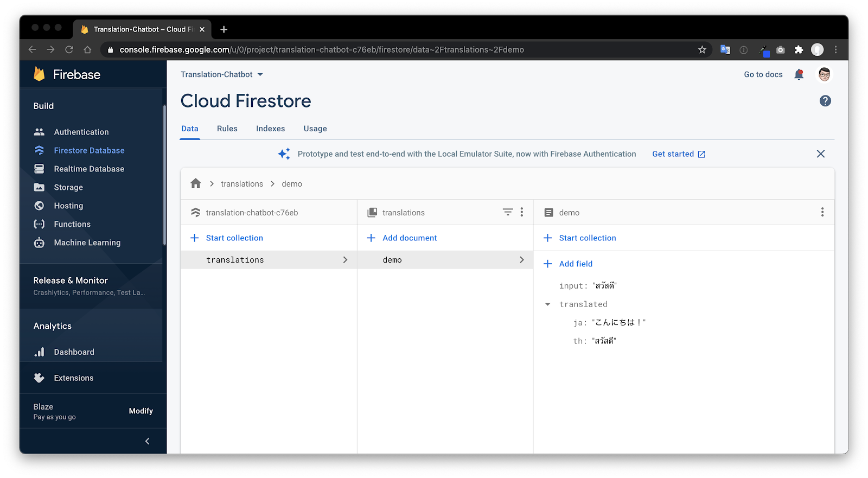Open demo document overflow menu
This screenshot has width=868, height=478.
click(x=822, y=212)
